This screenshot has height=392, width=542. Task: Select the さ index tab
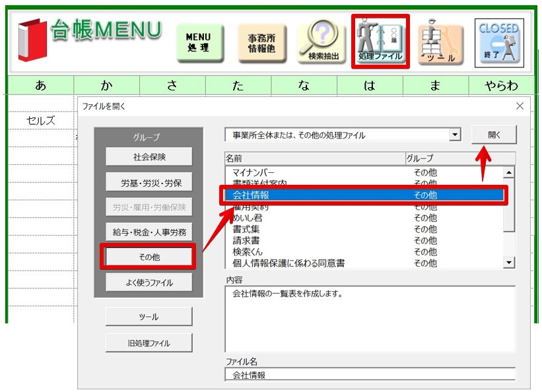coord(172,85)
